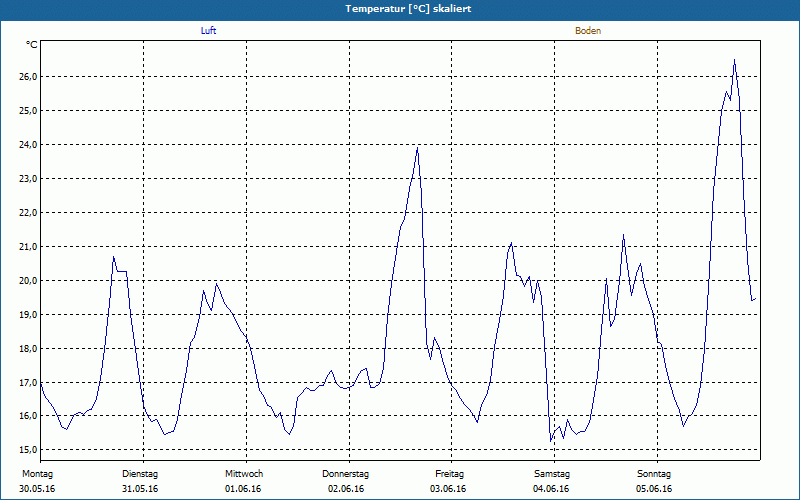Image resolution: width=800 pixels, height=500 pixels.
Task: Click the 20,0 y-axis value
Action: 28,280
